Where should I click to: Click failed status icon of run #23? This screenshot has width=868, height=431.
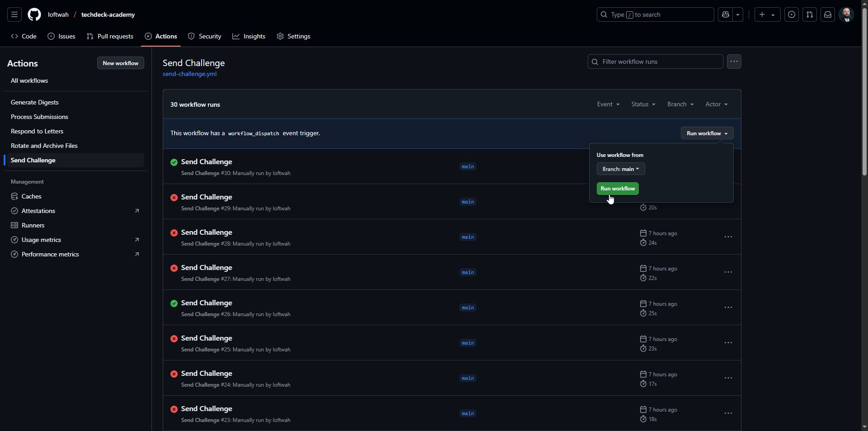click(x=174, y=409)
